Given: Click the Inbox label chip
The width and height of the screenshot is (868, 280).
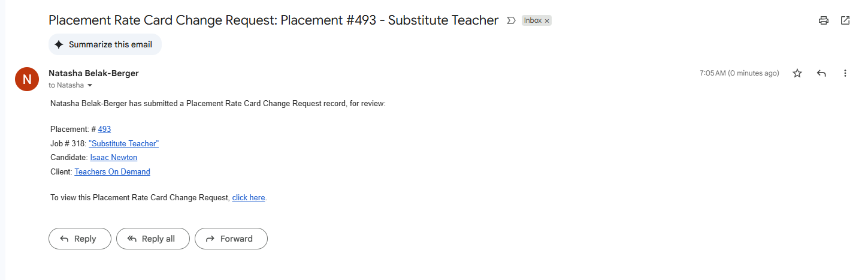Looking at the screenshot, I should click(x=533, y=20).
